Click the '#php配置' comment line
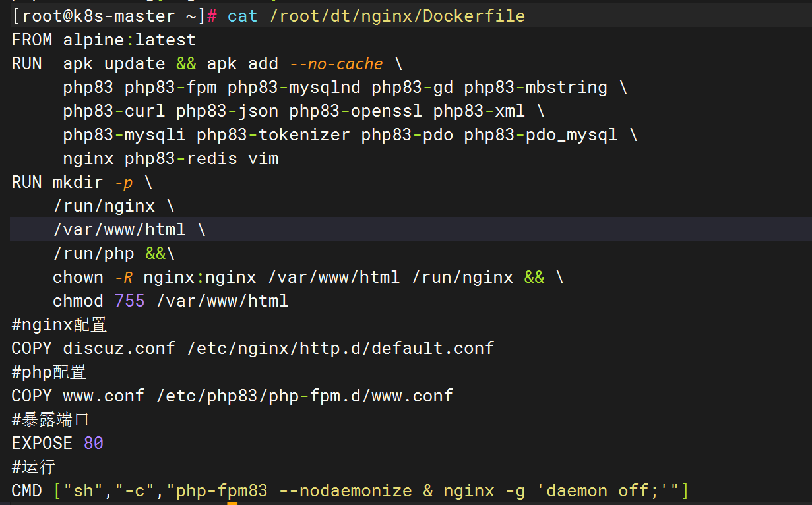This screenshot has height=505, width=812. coord(49,372)
